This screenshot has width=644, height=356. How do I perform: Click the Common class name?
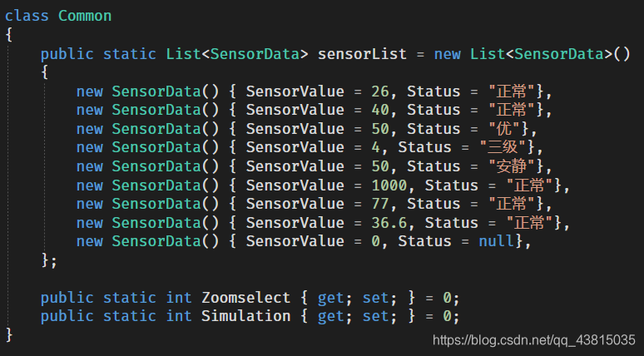pyautogui.click(x=85, y=16)
